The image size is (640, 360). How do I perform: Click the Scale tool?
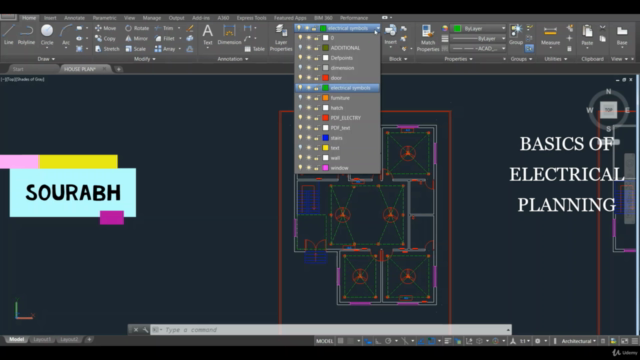136,49
